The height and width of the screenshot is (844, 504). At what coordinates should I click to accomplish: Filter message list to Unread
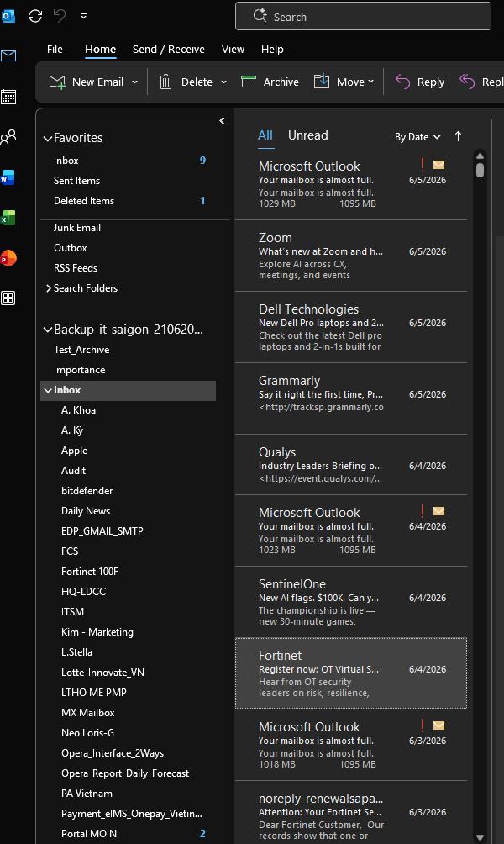[307, 135]
